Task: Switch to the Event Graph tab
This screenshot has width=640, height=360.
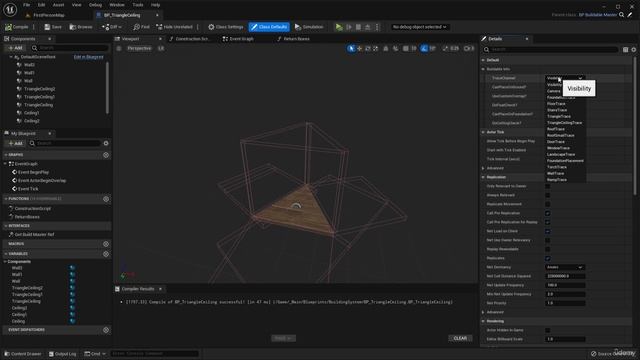Action: (x=238, y=39)
